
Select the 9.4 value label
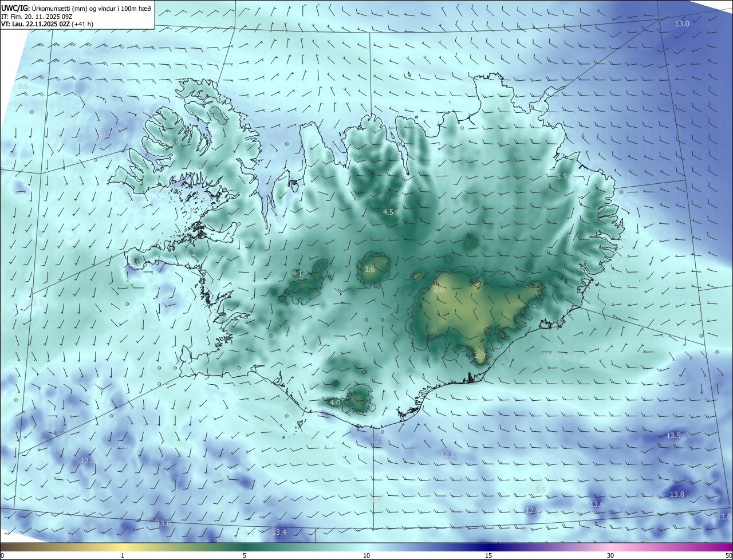376,500
